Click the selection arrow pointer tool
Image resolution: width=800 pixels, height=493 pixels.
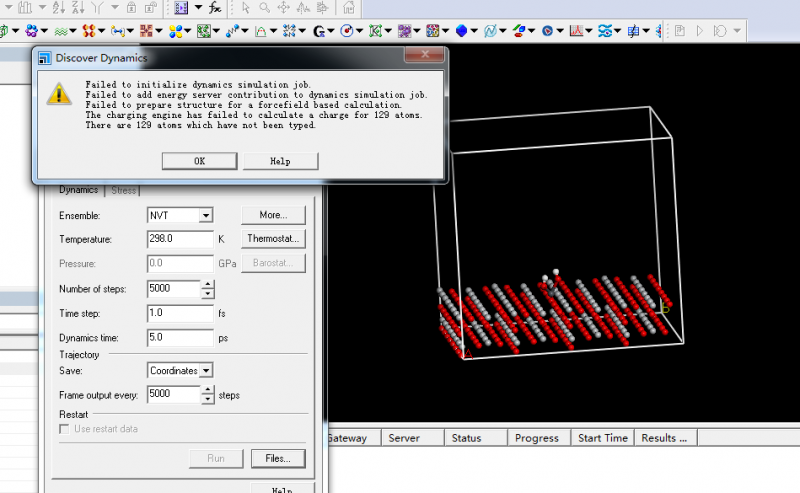point(246,8)
